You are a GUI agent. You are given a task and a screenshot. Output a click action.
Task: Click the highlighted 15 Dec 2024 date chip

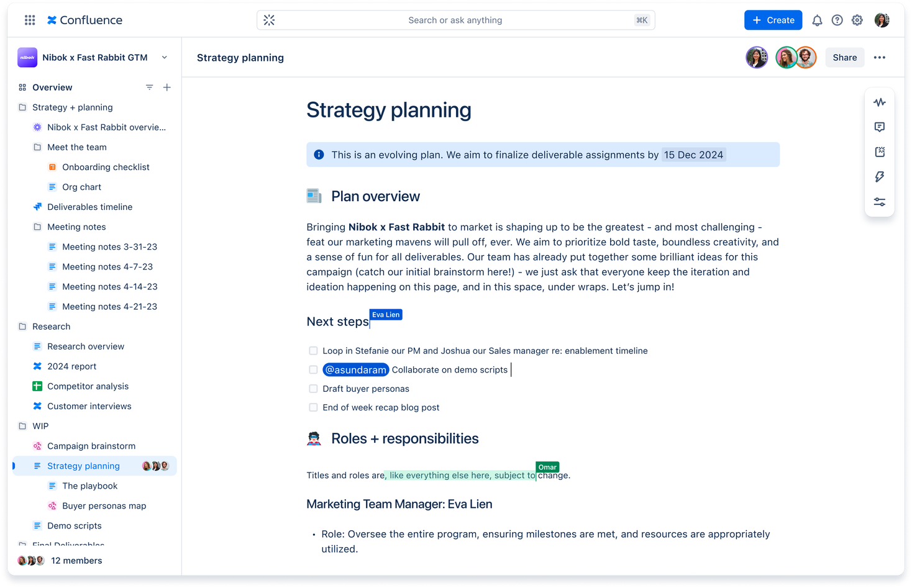click(x=694, y=155)
